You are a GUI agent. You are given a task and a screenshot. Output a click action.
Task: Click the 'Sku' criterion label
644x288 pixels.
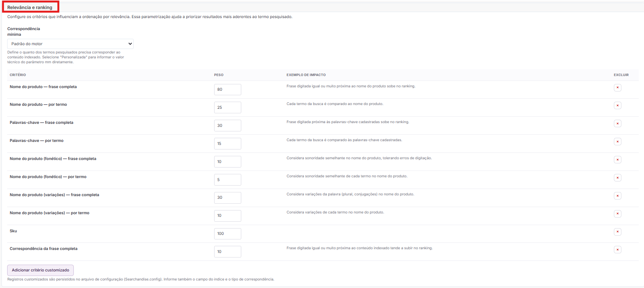tap(13, 231)
